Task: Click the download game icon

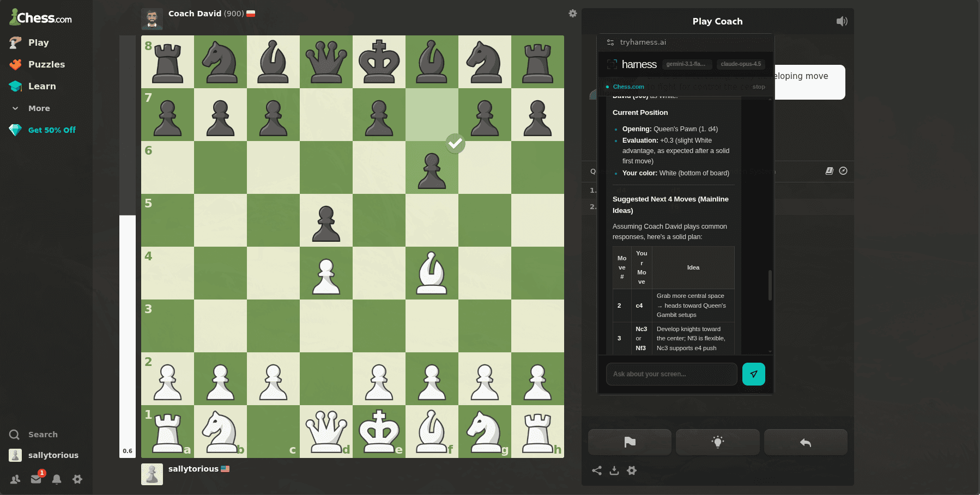Action: (x=614, y=470)
